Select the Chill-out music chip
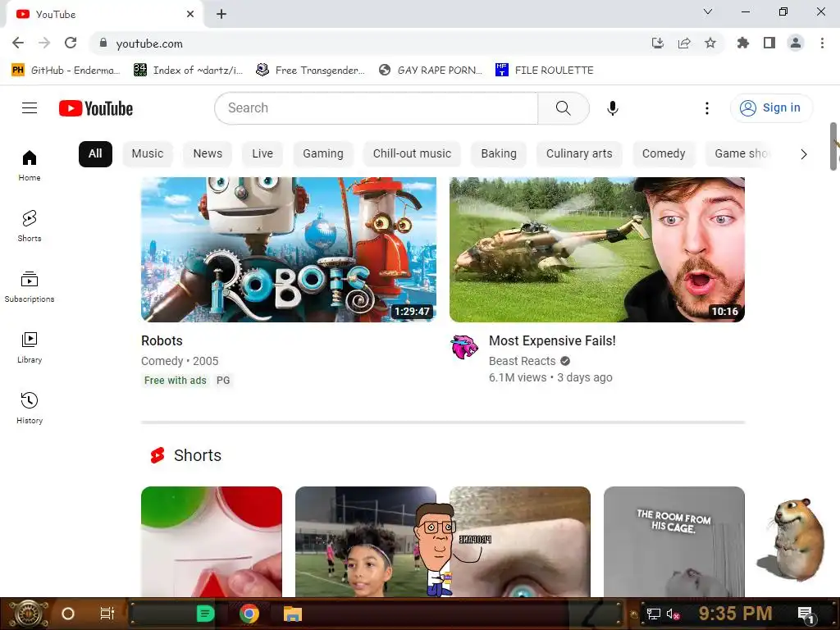The image size is (840, 630). [x=412, y=153]
